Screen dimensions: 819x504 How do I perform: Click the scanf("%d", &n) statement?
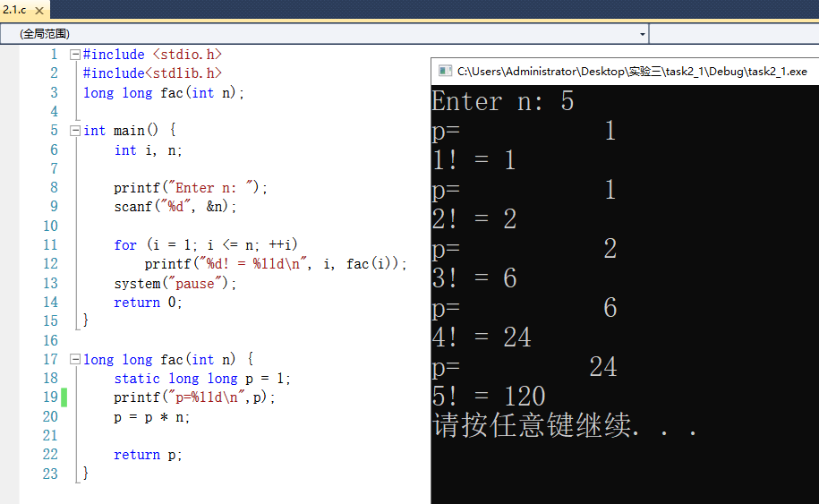[175, 206]
